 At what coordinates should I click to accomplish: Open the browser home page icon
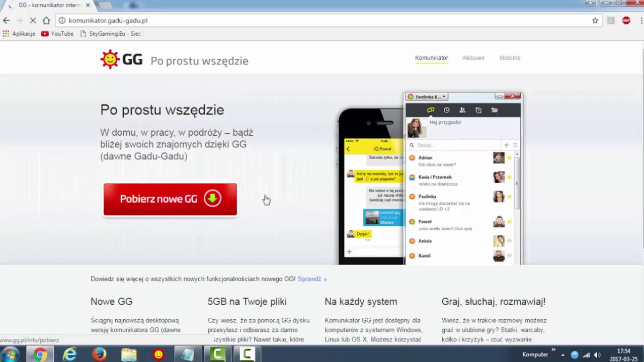46,21
